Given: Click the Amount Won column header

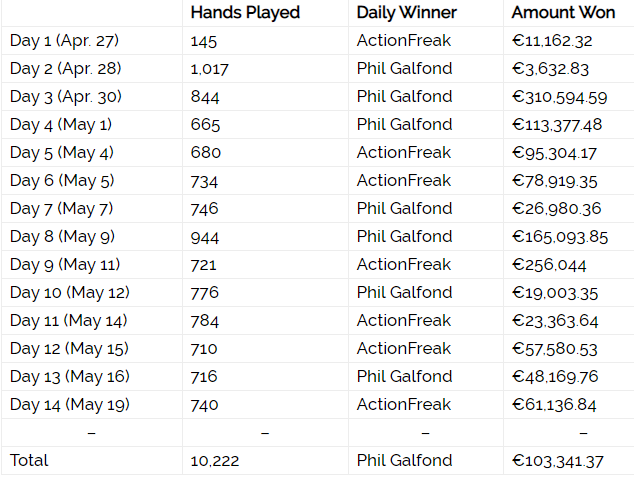Looking at the screenshot, I should pyautogui.click(x=563, y=13).
